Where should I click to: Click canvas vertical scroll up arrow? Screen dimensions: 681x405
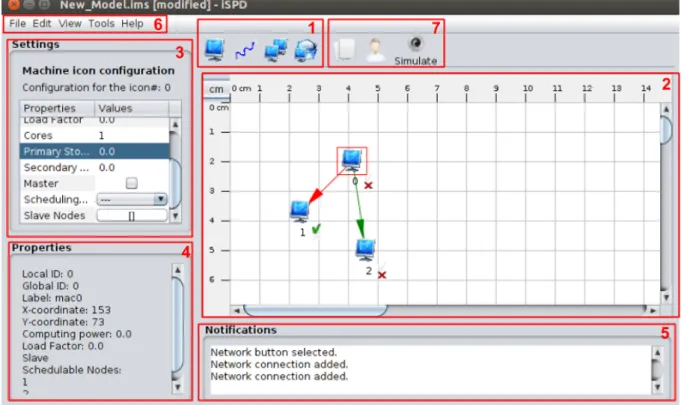(666, 109)
